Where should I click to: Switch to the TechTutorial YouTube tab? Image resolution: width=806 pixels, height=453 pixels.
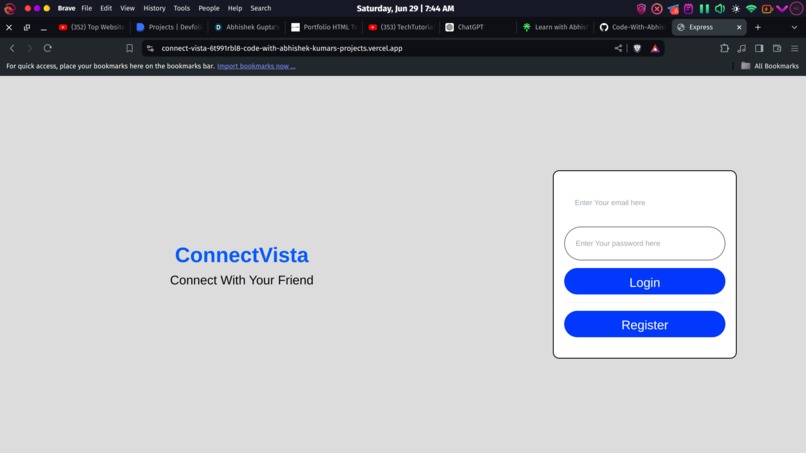coord(401,27)
